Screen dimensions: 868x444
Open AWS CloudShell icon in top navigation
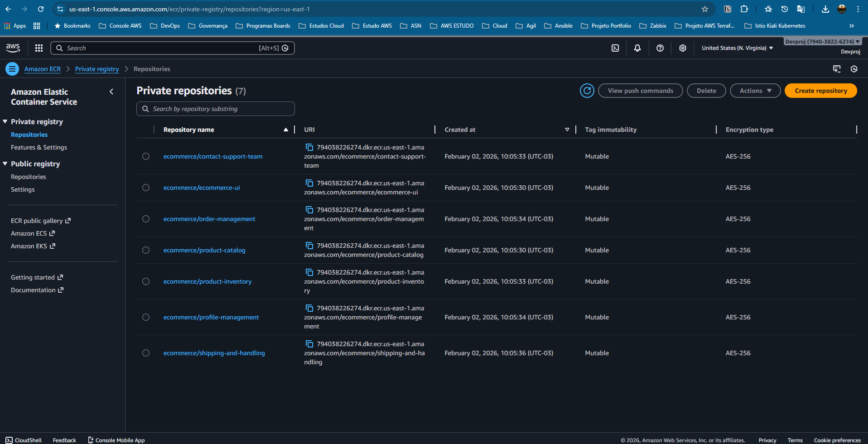[615, 48]
